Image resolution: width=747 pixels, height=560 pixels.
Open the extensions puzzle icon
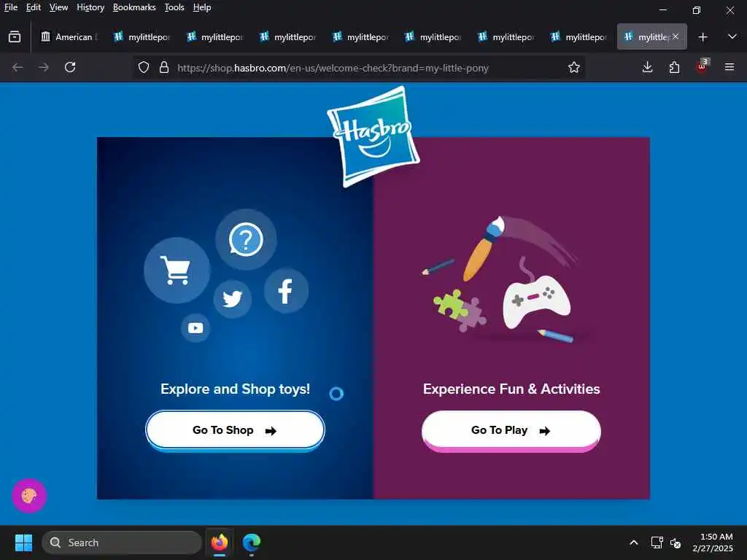[674, 68]
